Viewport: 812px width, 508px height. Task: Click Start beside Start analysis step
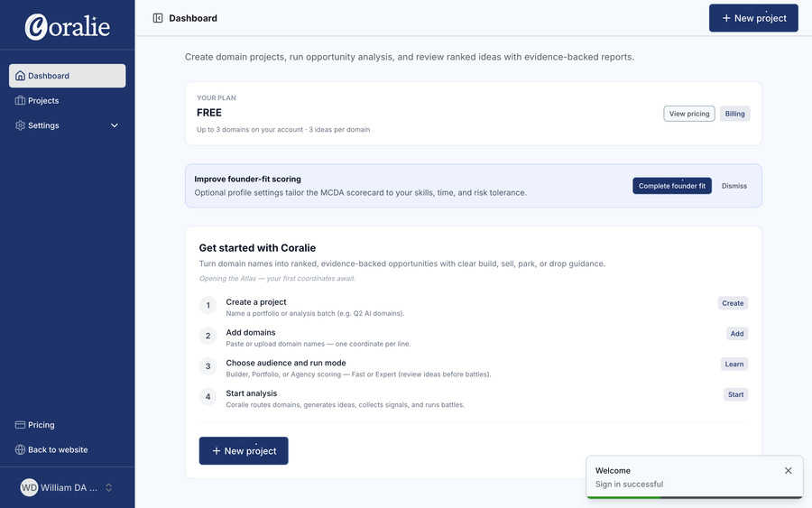[736, 394]
